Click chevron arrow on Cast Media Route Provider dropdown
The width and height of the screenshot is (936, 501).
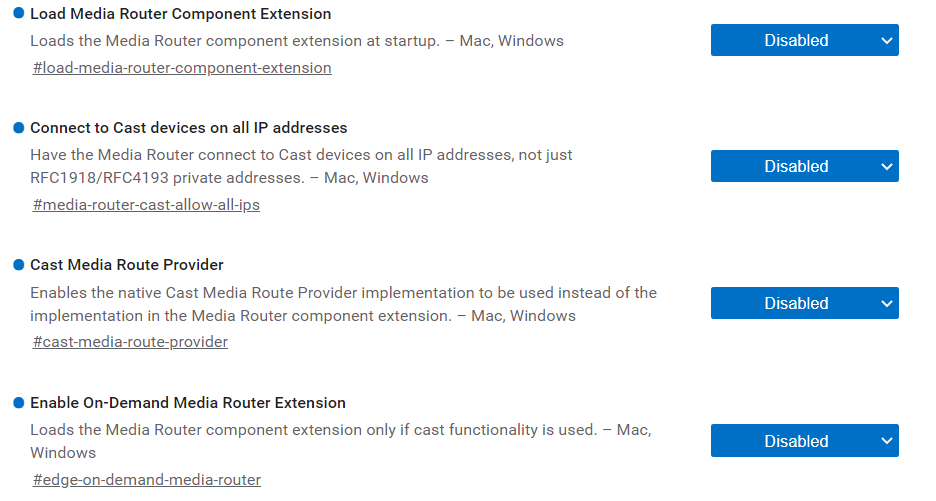[x=886, y=304]
